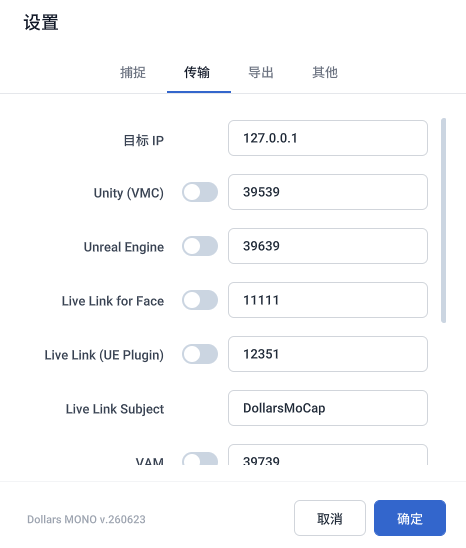Toggle the VAM switch

(x=200, y=459)
